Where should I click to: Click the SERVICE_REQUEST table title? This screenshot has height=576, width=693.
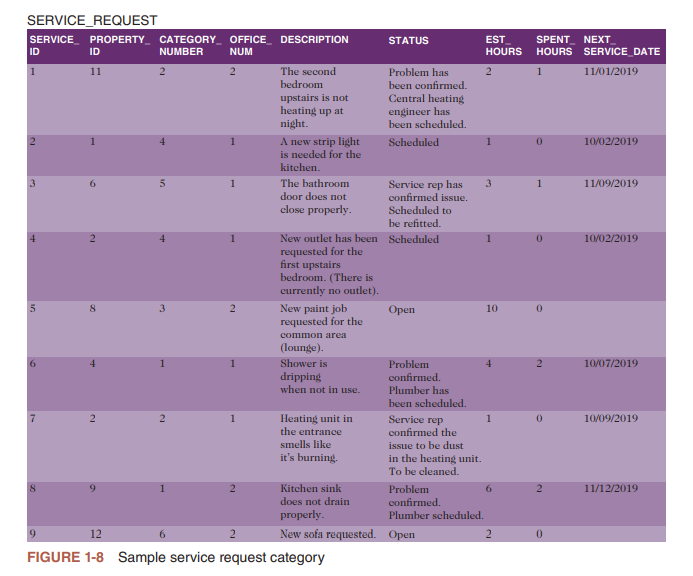point(92,20)
